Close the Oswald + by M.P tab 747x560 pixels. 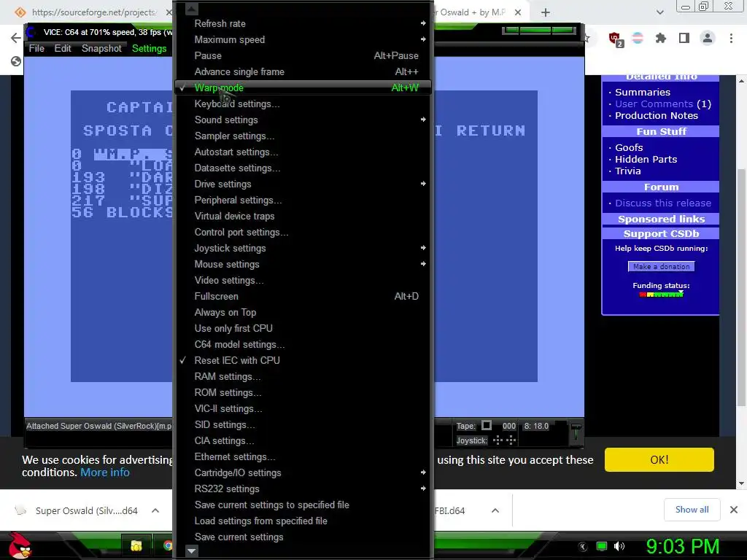(x=518, y=12)
